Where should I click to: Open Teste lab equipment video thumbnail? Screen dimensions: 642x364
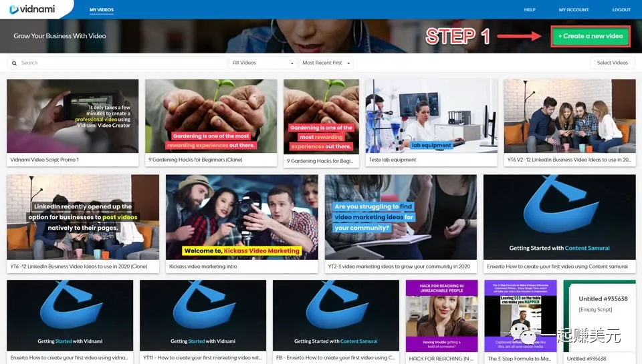[431, 116]
